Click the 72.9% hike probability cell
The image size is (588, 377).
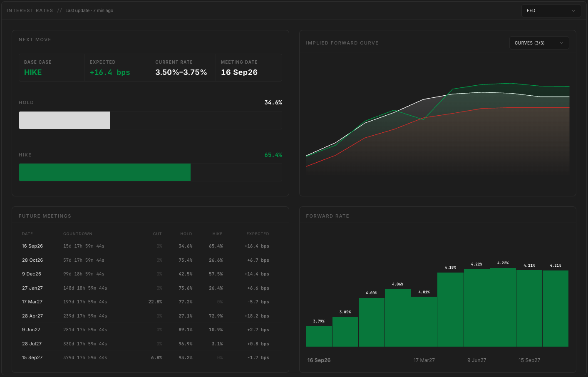(216, 316)
